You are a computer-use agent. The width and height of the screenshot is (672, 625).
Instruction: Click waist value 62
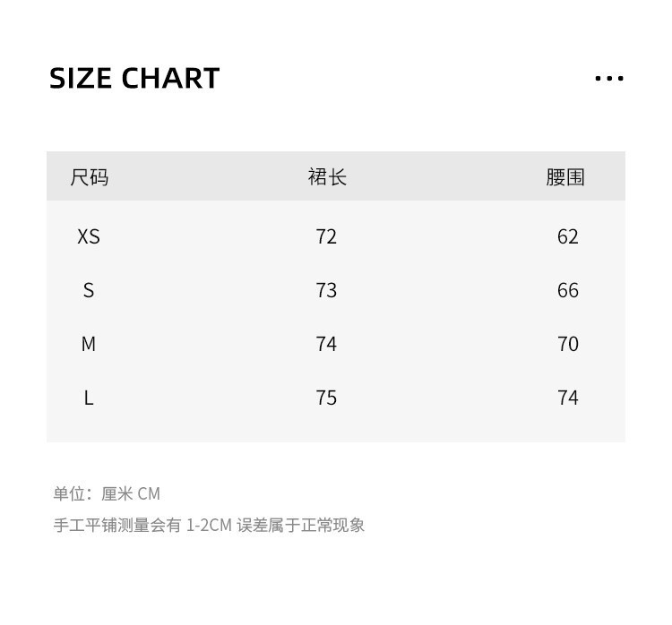pyautogui.click(x=568, y=236)
